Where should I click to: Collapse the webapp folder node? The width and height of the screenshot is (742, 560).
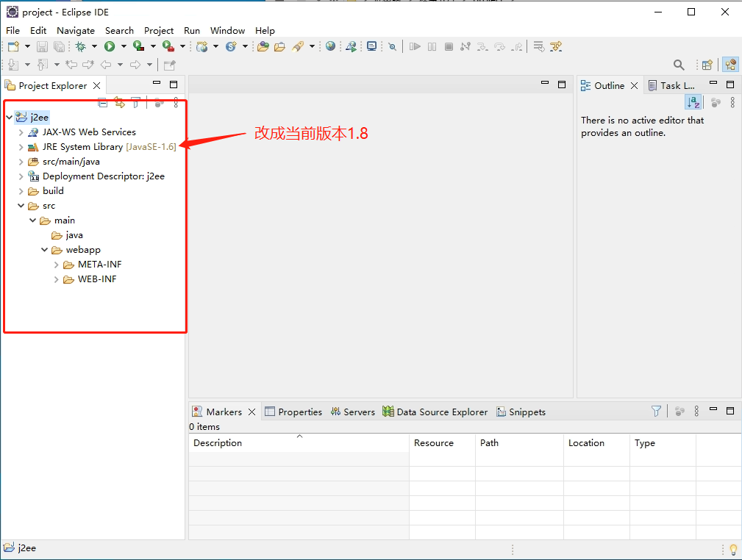pos(44,249)
